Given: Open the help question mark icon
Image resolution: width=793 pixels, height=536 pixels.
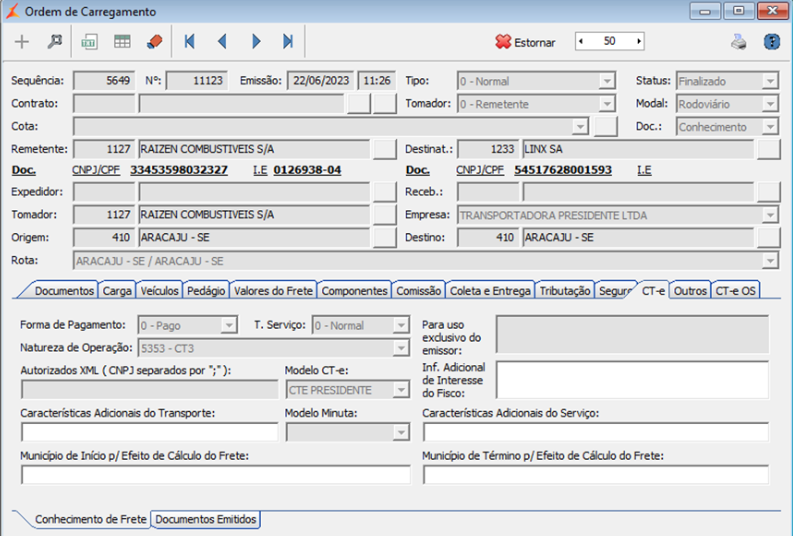Looking at the screenshot, I should pyautogui.click(x=772, y=41).
